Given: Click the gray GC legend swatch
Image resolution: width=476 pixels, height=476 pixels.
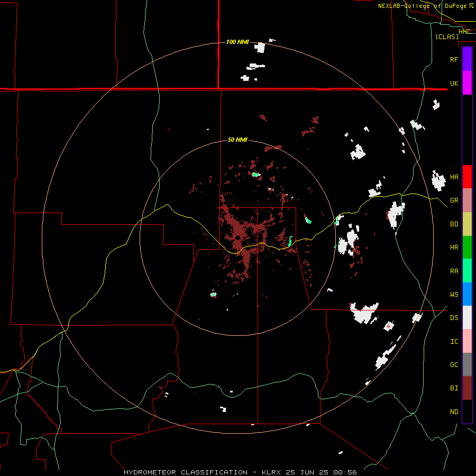Looking at the screenshot, I should coord(467,364).
